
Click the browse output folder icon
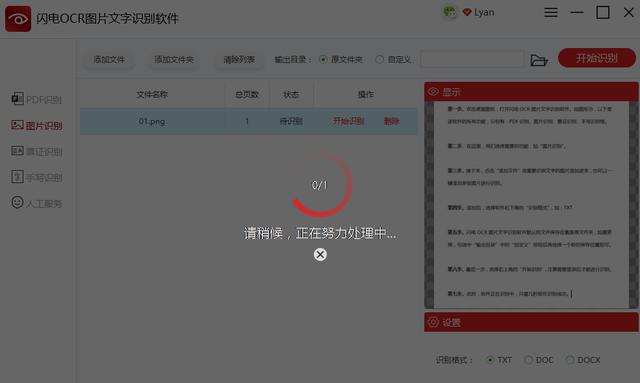pyautogui.click(x=539, y=60)
